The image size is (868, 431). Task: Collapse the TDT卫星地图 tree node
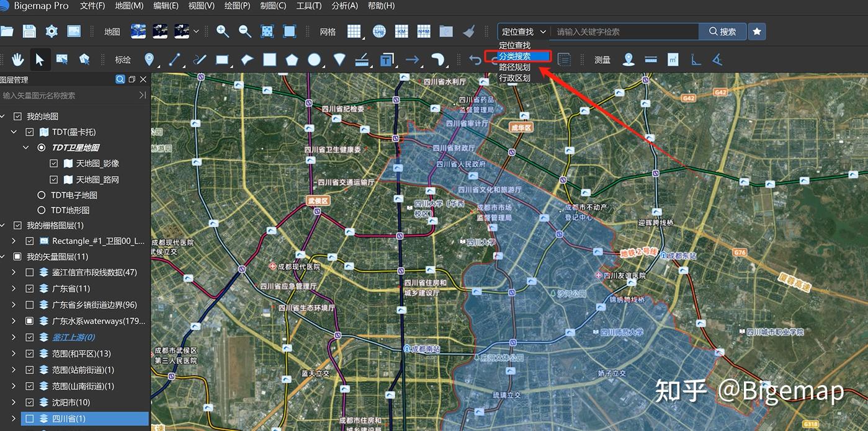coord(25,148)
